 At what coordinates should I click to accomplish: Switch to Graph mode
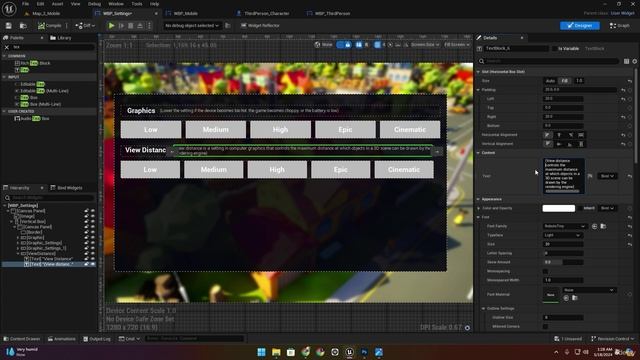[620, 25]
